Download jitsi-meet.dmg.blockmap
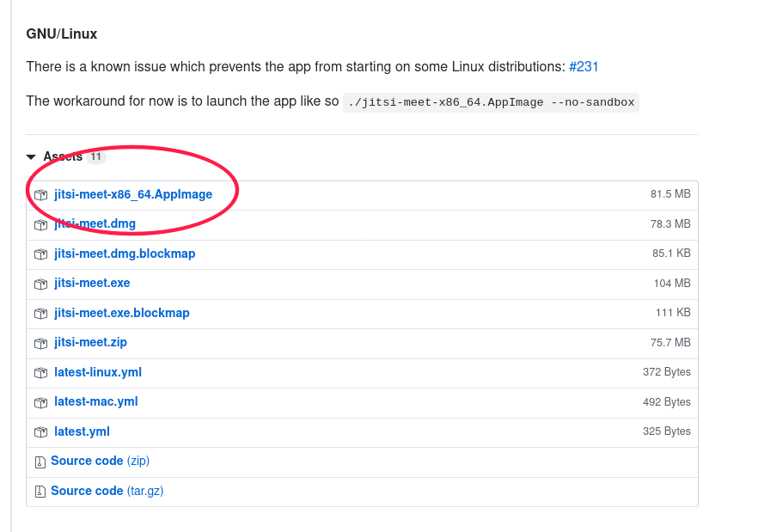758x532 pixels. (x=125, y=254)
